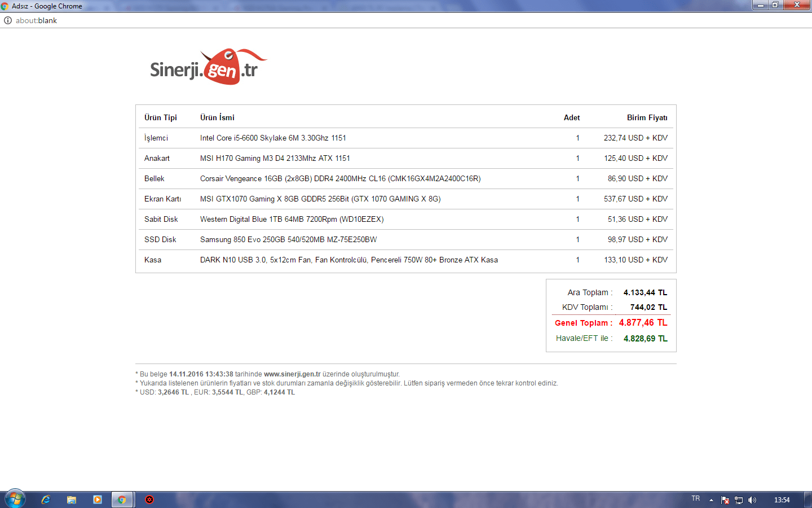Image resolution: width=812 pixels, height=508 pixels.
Task: Open the Action Center flag icon
Action: [x=725, y=500]
